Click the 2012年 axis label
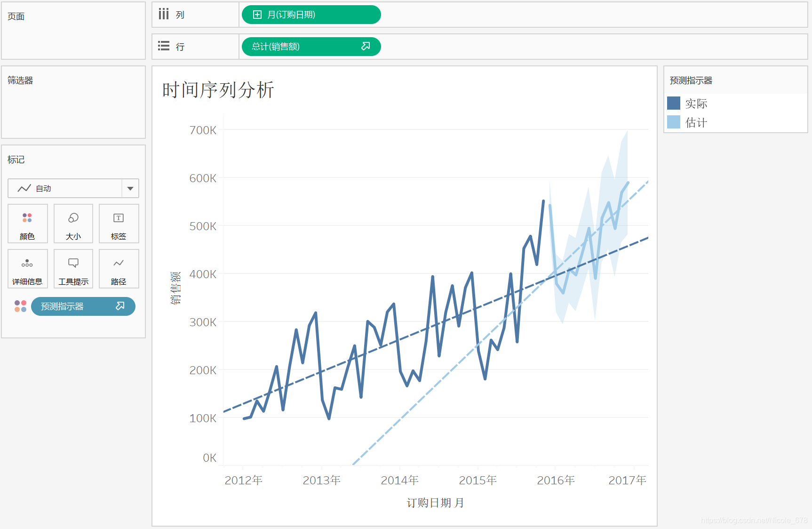This screenshot has width=812, height=529. 243,480
